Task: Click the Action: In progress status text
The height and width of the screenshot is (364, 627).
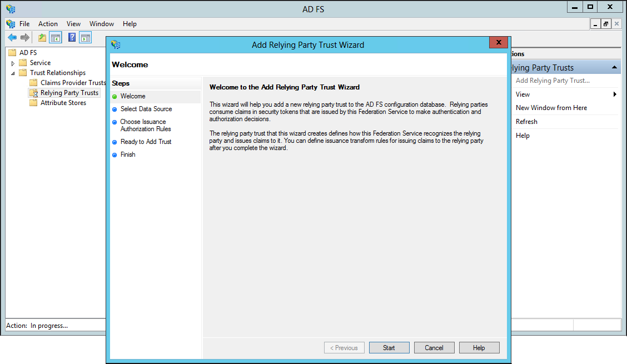Action: click(37, 326)
